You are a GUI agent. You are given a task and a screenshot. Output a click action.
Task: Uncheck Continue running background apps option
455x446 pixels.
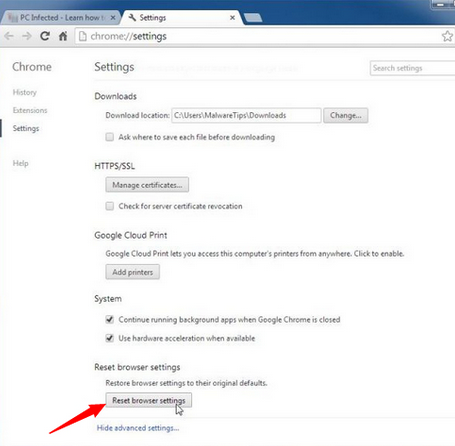point(110,319)
